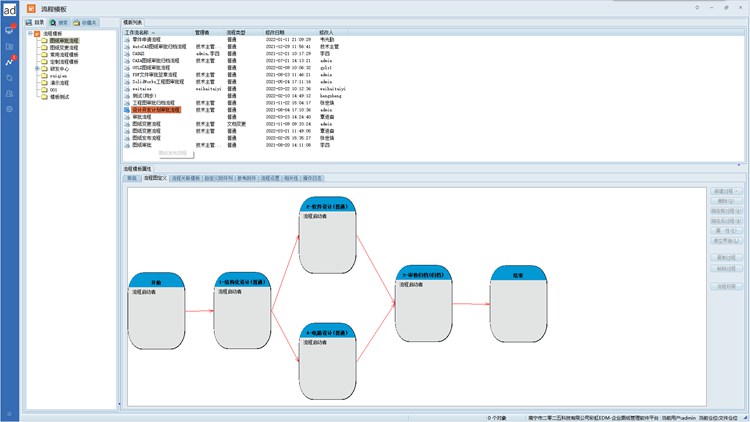Select the 开始 node in flow diagram
The height and width of the screenshot is (422, 750).
pos(157,309)
